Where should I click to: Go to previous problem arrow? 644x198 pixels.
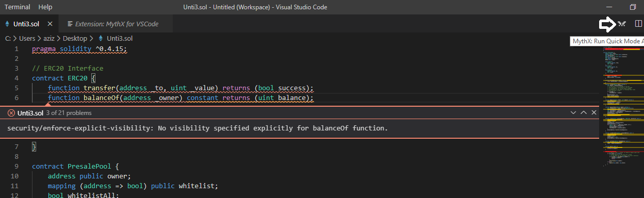[x=584, y=112]
